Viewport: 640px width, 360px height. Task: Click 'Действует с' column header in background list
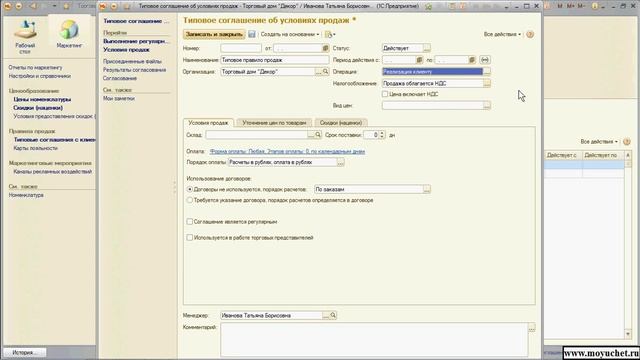[x=563, y=155]
